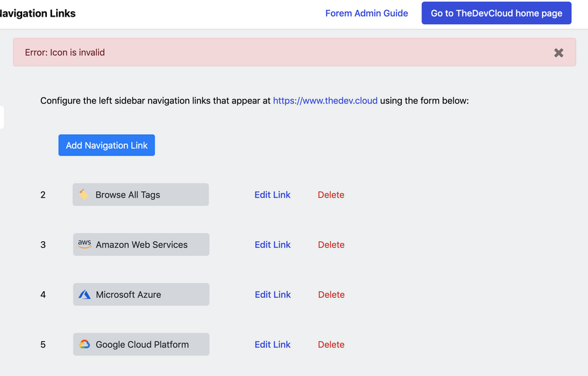Select the Google Cloud Platform item
This screenshot has width=588, height=376.
tap(141, 344)
